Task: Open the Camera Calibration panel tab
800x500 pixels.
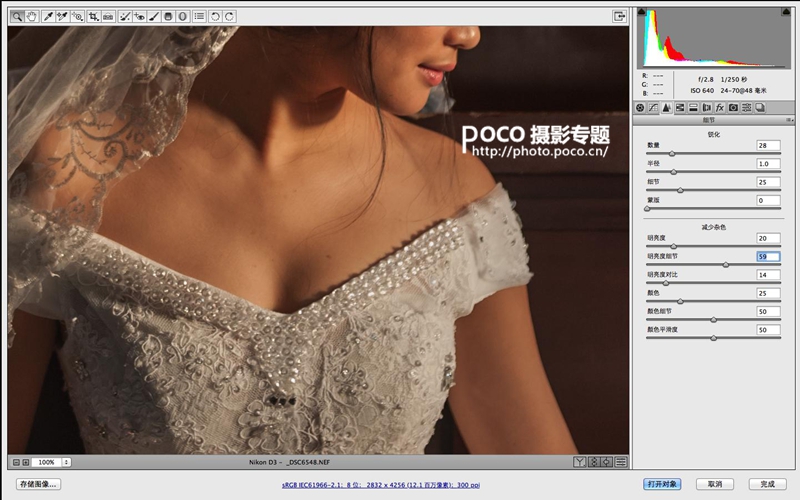Action: (x=733, y=108)
